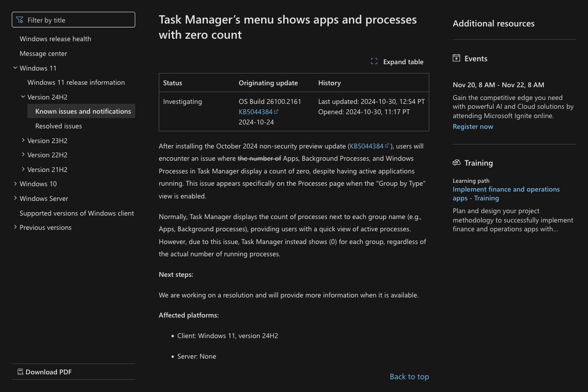Click OS Build 26100.2161 text
Image resolution: width=588 pixels, height=392 pixels.
point(270,101)
